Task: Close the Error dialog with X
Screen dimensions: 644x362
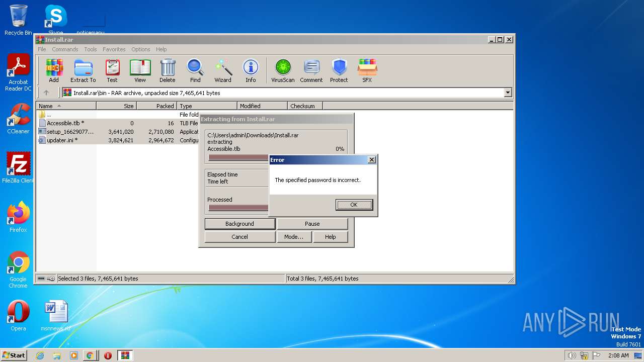Action: [x=372, y=160]
